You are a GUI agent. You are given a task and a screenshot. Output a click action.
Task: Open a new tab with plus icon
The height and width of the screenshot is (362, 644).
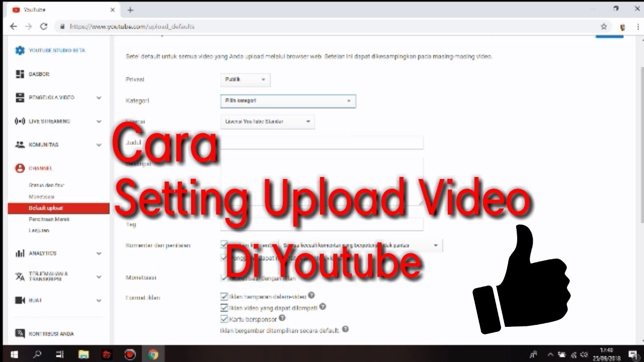tap(130, 10)
